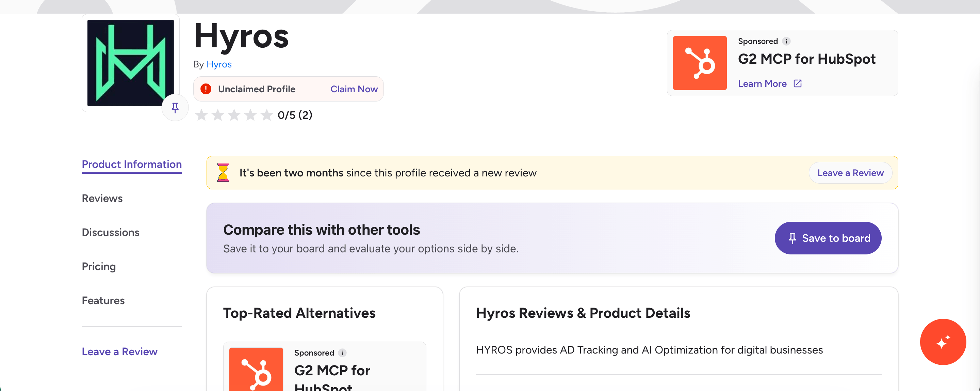Click the hourglass icon in yellow banner
Screen dimensions: 980x391
click(223, 172)
